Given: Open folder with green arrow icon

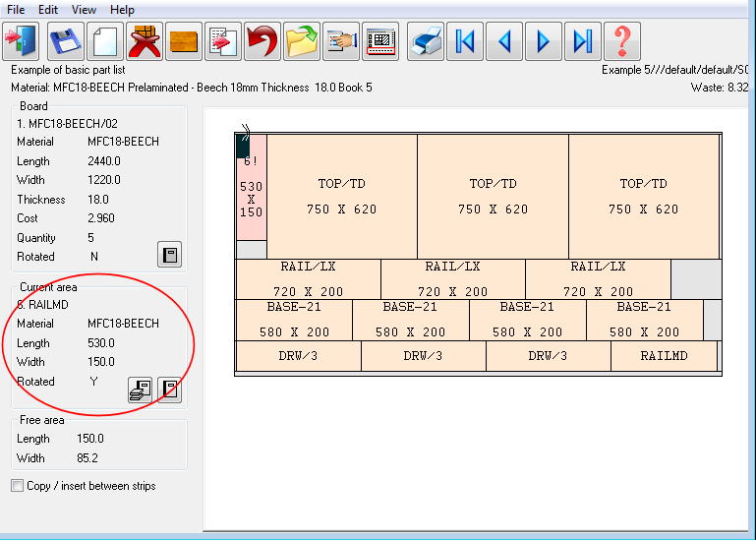Looking at the screenshot, I should pyautogui.click(x=302, y=41).
